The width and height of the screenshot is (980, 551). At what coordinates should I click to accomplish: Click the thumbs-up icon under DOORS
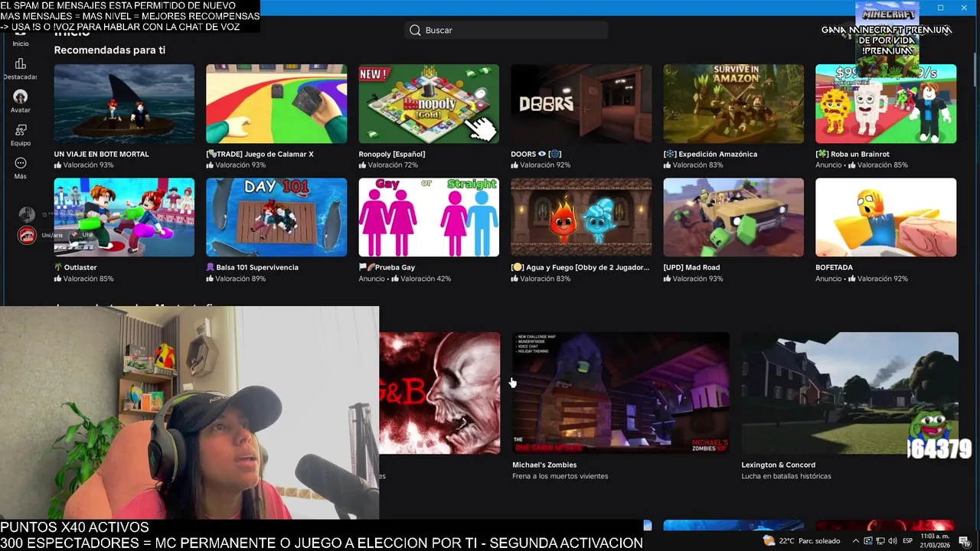(x=514, y=165)
